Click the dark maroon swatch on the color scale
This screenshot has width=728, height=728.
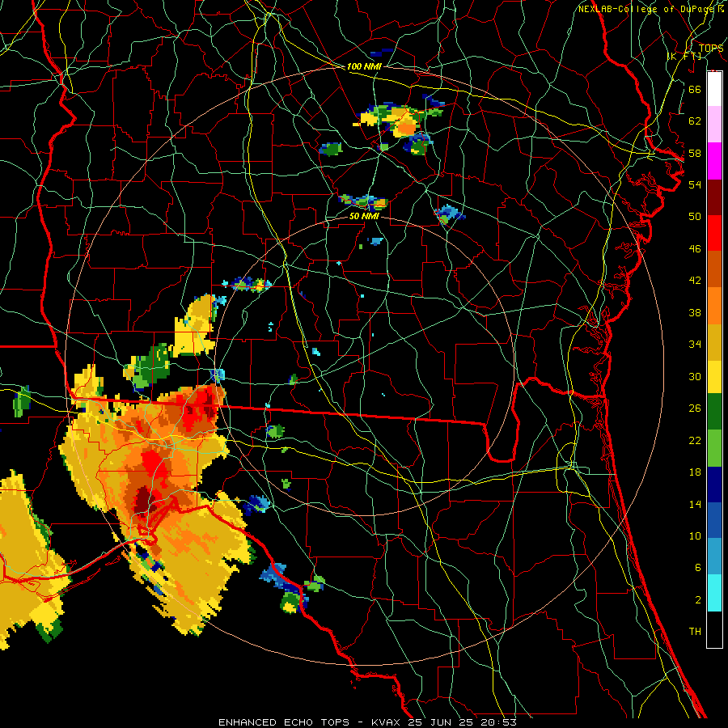(x=714, y=197)
